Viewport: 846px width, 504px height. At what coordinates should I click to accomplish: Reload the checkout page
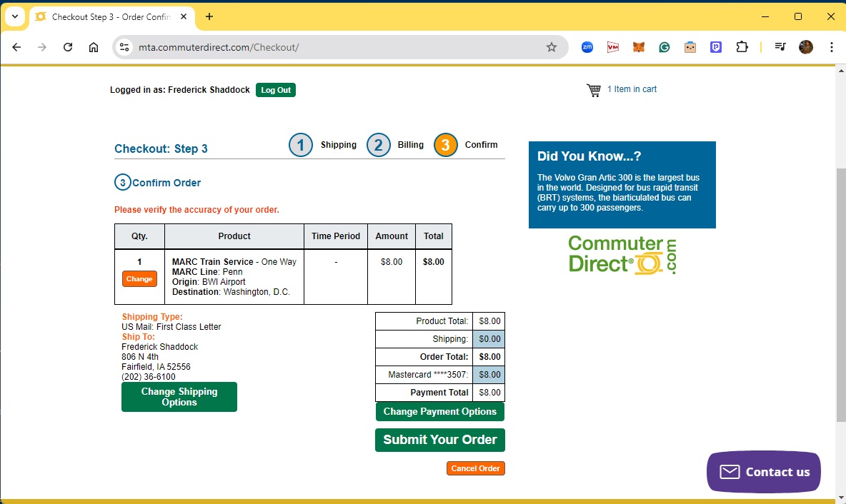pos(67,47)
